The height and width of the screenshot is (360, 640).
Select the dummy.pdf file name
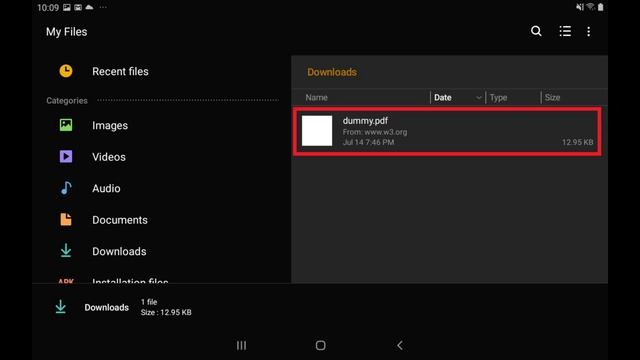click(x=365, y=121)
